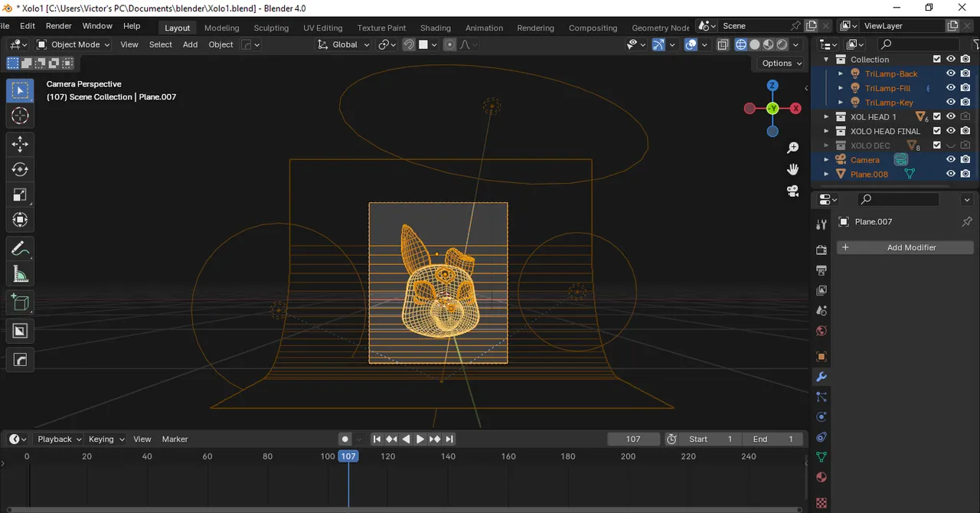Open the View Layer properties tab
This screenshot has width=980, height=513.
[x=822, y=290]
